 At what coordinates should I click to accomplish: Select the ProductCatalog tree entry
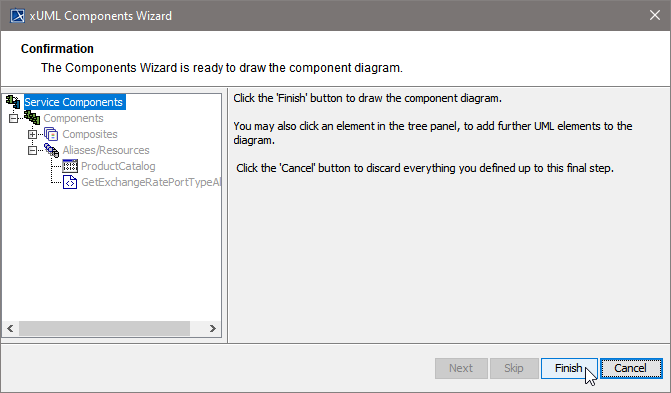coord(118,166)
